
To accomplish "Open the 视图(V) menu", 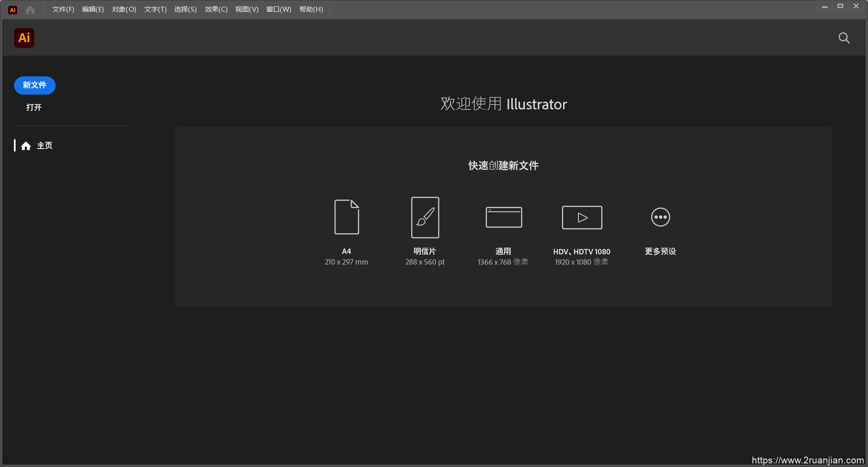I will pos(247,9).
